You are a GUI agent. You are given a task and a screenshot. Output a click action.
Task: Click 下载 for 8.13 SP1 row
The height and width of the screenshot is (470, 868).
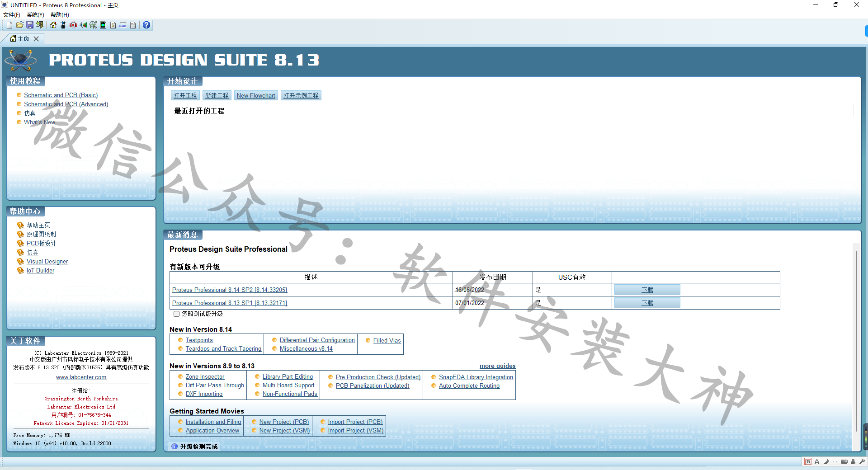click(x=647, y=303)
